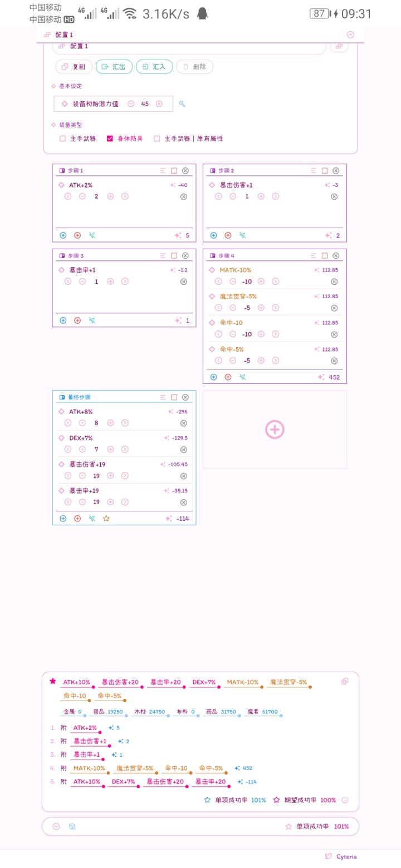Increase the 装备初始潜力值 with plus
This screenshot has height=868, width=401.
coord(159,104)
